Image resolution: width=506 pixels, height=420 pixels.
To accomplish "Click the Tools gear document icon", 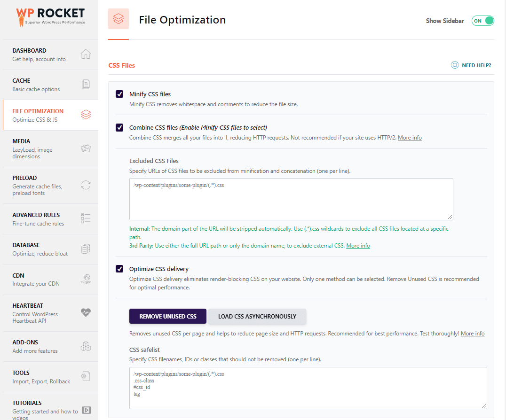I will tap(86, 376).
